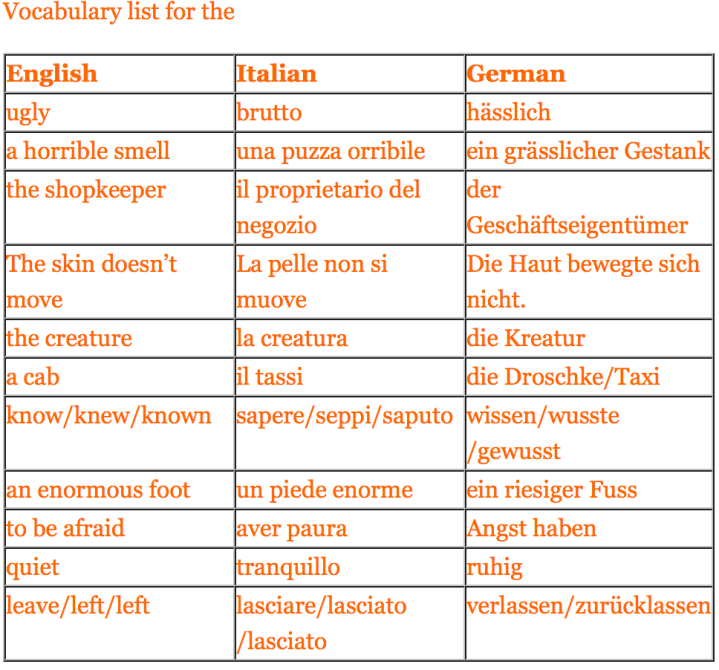Select "ein riesiger Fuss" cell

(552, 490)
